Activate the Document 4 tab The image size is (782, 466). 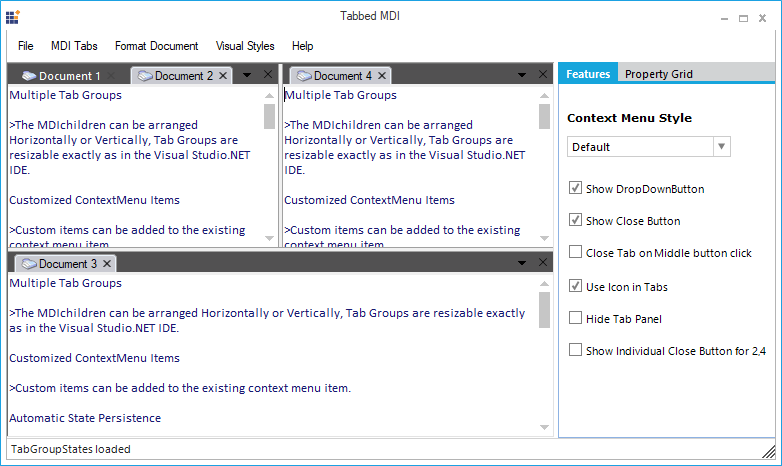(x=342, y=76)
